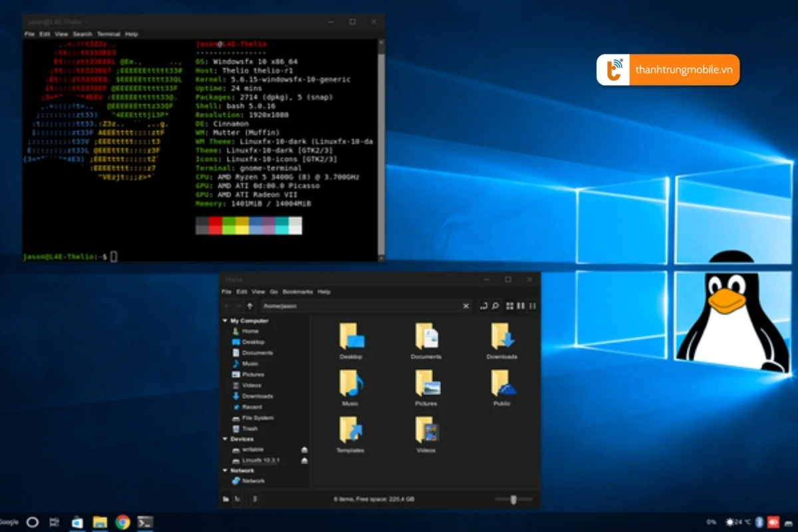Eject the writable device in sidebar

click(303, 450)
